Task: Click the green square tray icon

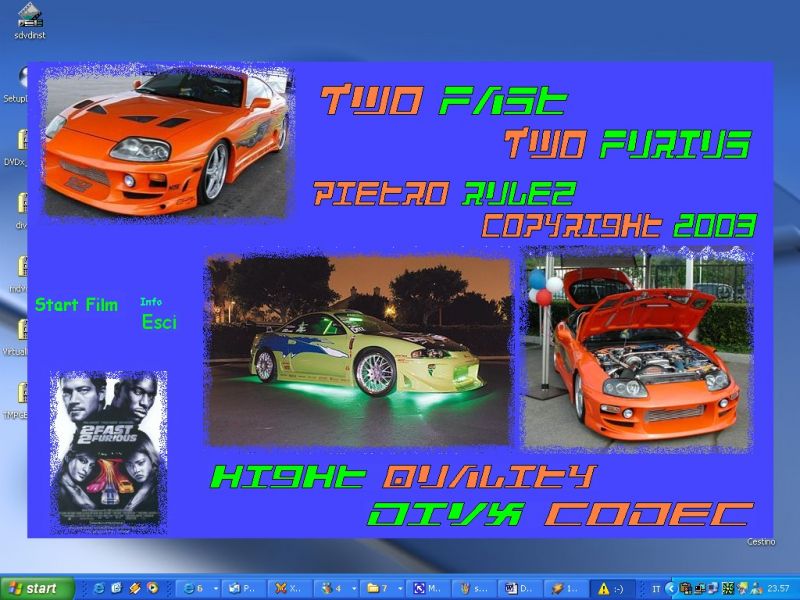Action: click(728, 589)
